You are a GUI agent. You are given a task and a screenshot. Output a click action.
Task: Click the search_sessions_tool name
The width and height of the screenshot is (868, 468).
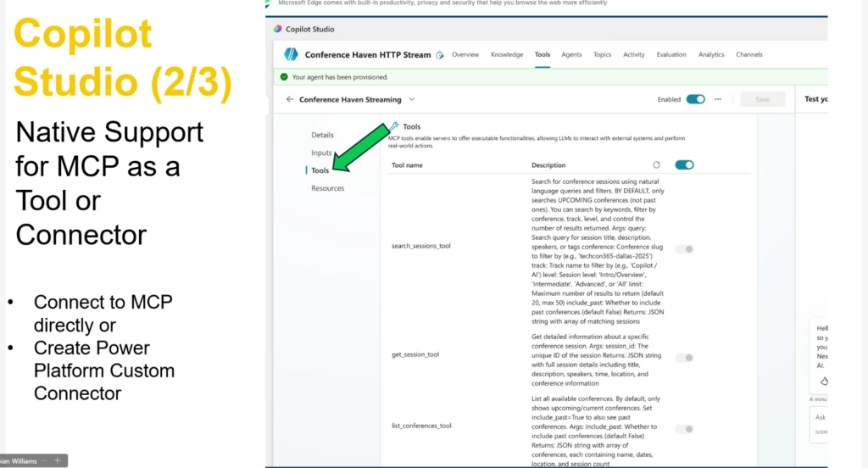coord(420,246)
